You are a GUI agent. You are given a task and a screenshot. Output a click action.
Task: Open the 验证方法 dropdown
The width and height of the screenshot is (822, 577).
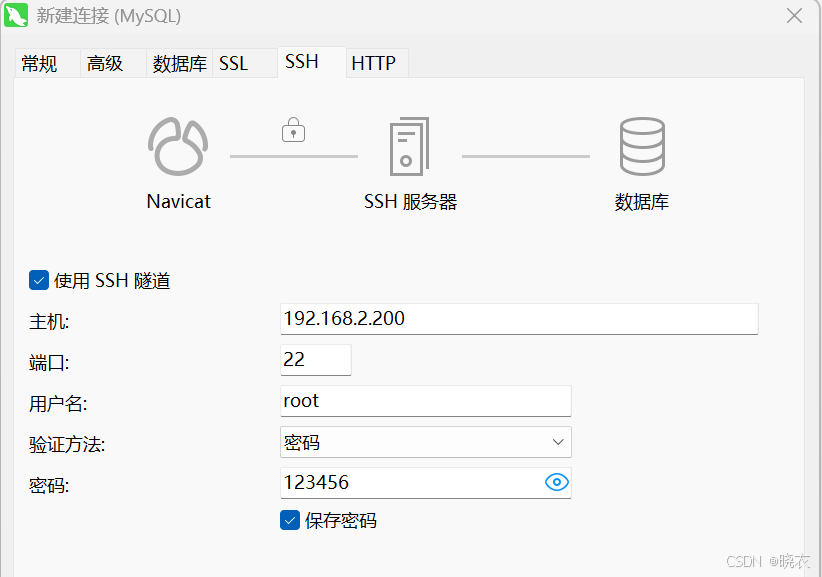tap(426, 442)
